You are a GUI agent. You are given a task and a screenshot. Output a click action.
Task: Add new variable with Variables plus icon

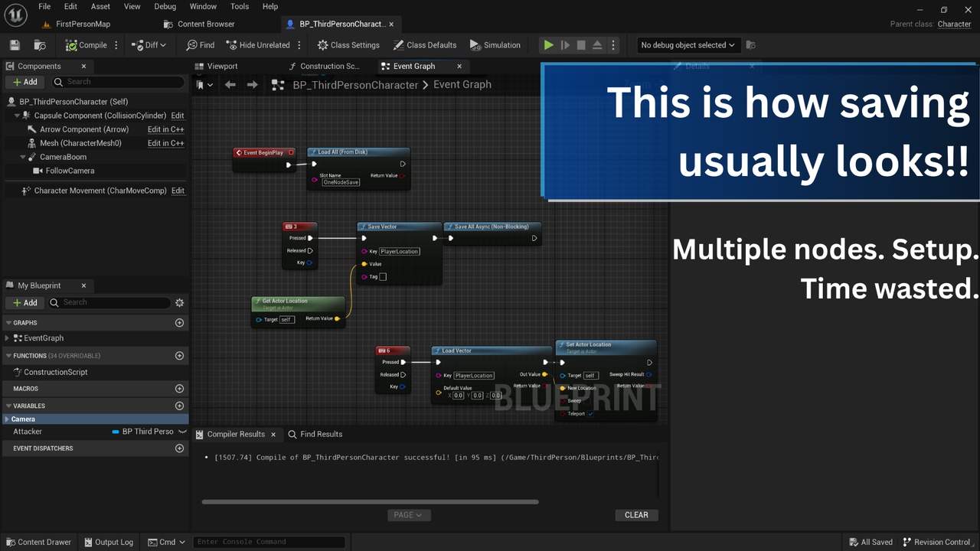pyautogui.click(x=180, y=406)
